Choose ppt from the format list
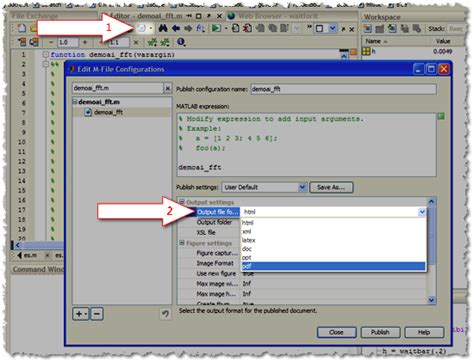The height and width of the screenshot is (362, 474). point(333,257)
